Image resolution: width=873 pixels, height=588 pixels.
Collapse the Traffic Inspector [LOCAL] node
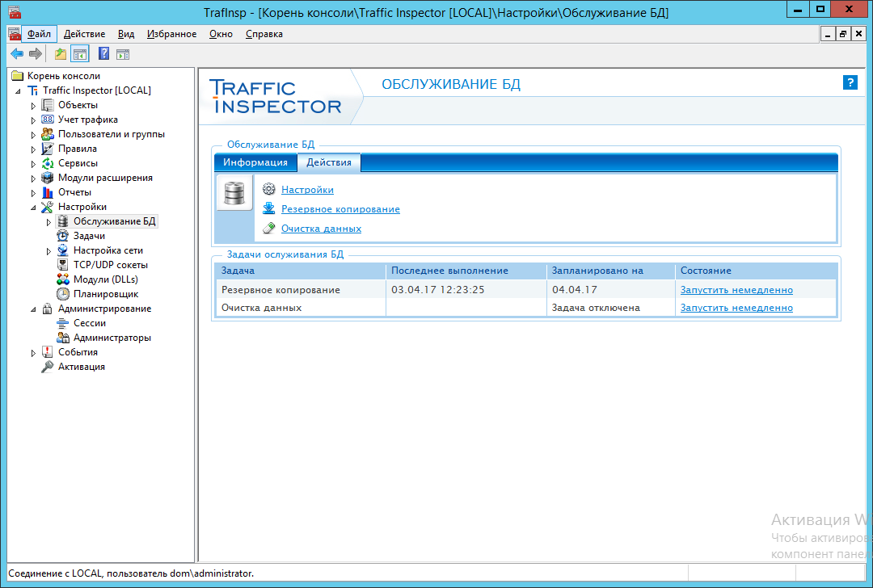coord(19,91)
